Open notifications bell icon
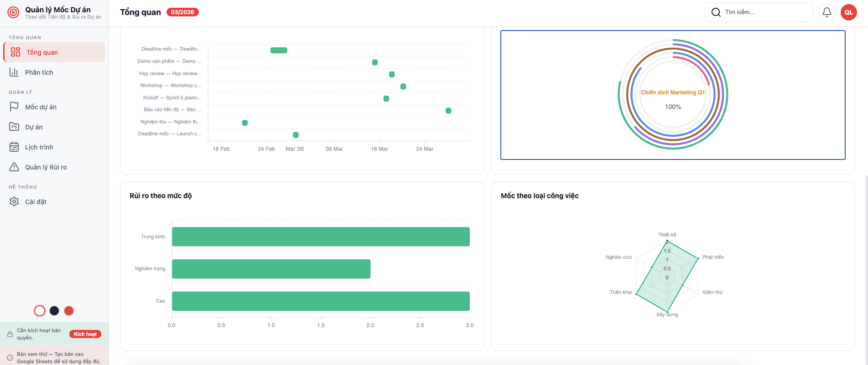868x365 pixels. [826, 12]
